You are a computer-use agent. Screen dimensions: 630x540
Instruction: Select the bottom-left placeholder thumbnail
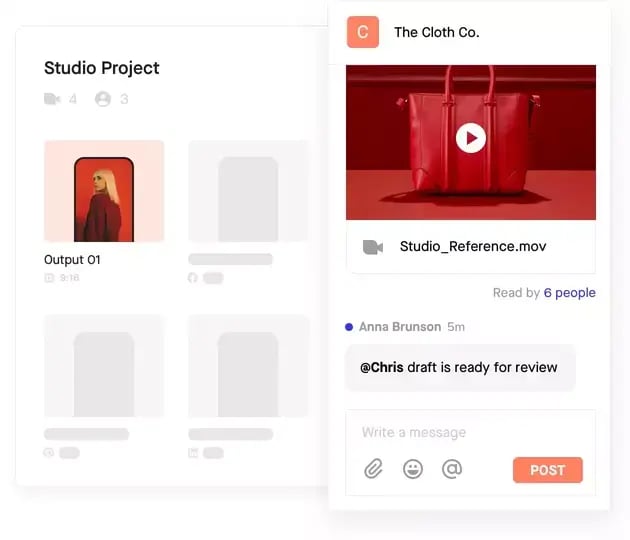click(x=104, y=365)
